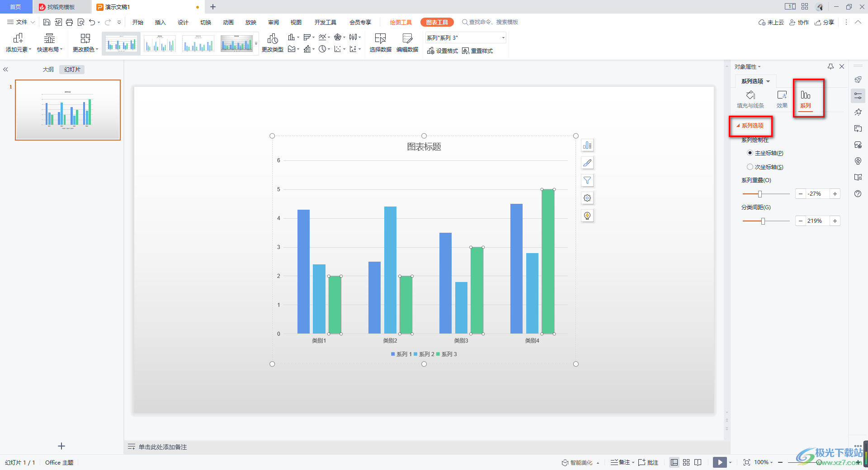868x470 pixels.
Task: Click Edit Data (编辑数据) icon
Action: click(407, 43)
